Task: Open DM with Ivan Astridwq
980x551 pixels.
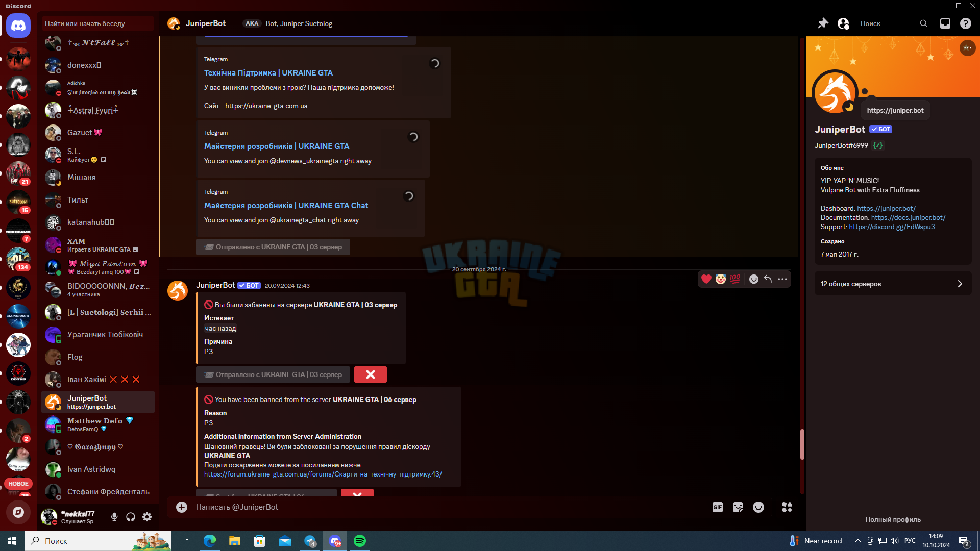Action: (x=98, y=469)
